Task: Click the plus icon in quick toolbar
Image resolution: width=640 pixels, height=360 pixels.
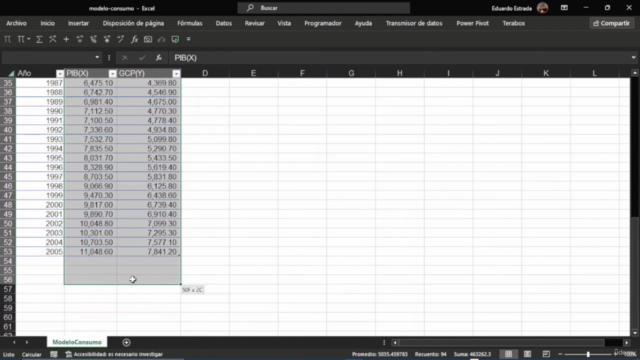Action: pos(66,39)
